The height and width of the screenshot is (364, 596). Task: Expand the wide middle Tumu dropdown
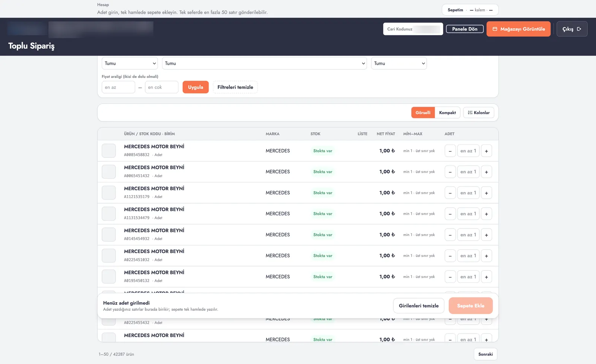264,63
